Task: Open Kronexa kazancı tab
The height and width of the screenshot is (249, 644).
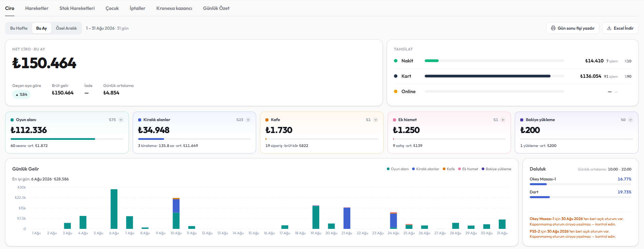Action: tap(174, 8)
